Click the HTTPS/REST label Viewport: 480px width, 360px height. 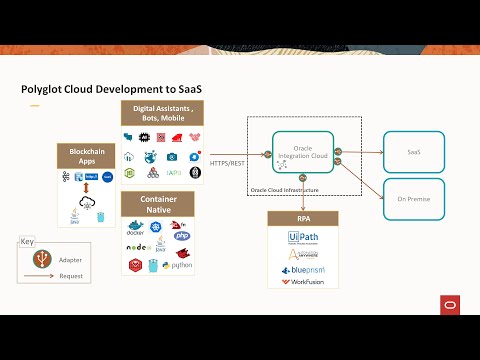coord(227,163)
